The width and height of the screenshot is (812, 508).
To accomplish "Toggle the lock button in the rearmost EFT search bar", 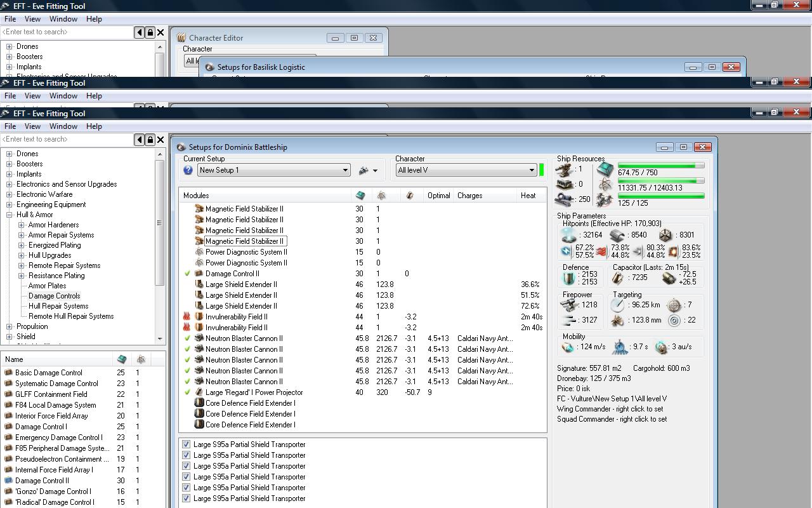I will (150, 32).
